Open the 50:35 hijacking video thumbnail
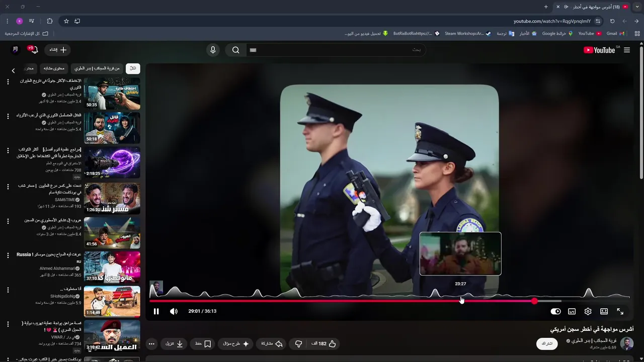This screenshot has width=644, height=362. click(112, 94)
